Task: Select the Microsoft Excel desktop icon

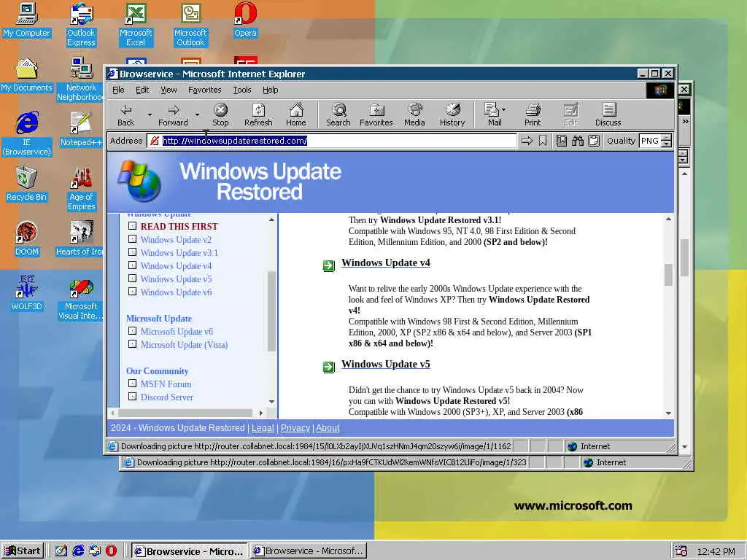Action: tap(136, 25)
